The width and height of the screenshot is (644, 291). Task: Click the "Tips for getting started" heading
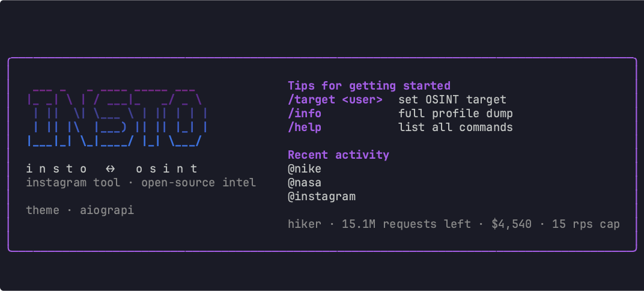click(x=369, y=86)
